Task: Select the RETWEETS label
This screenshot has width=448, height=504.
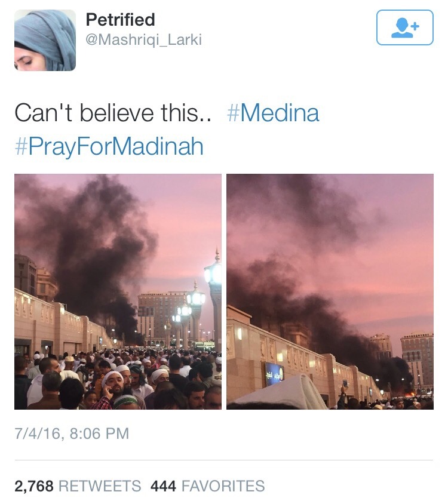Action: point(100,486)
